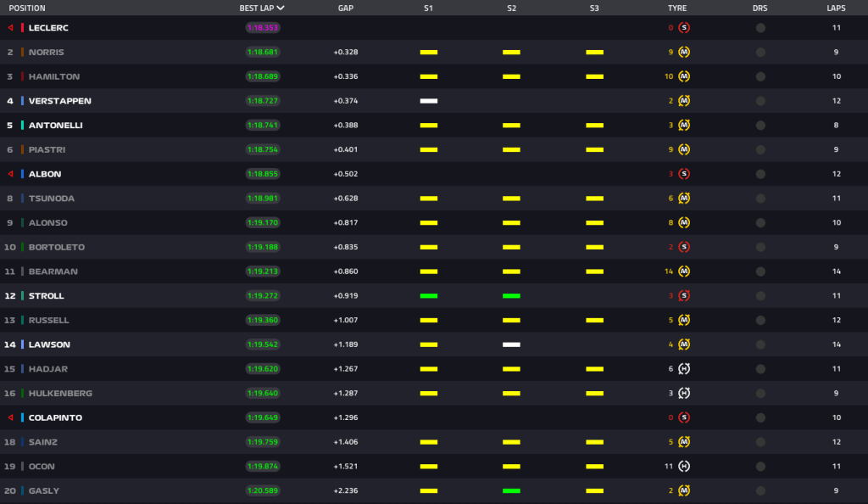
Task: Click Bortoleto's soft tyre icon
Action: click(x=684, y=247)
